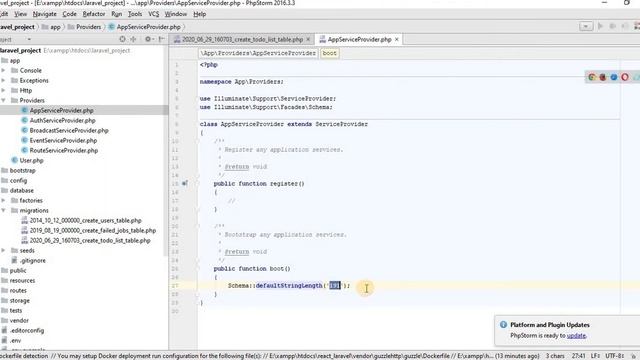The width and height of the screenshot is (640, 360).
Task: Select the .editorconfig file
Action: click(x=27, y=331)
